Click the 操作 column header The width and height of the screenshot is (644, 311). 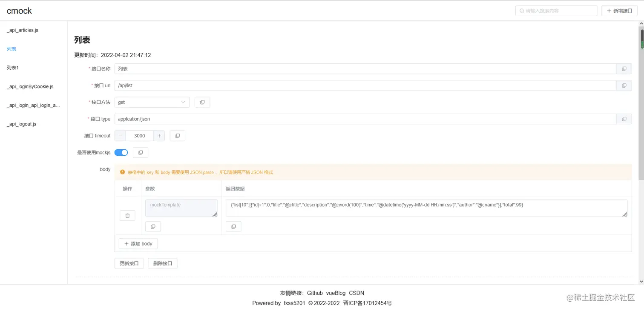coord(127,188)
